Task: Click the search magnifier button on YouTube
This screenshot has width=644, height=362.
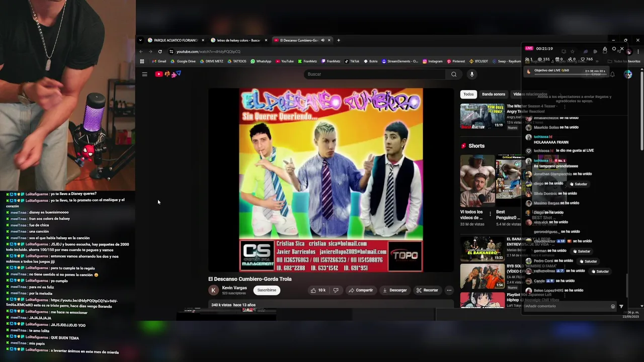Action: (454, 74)
